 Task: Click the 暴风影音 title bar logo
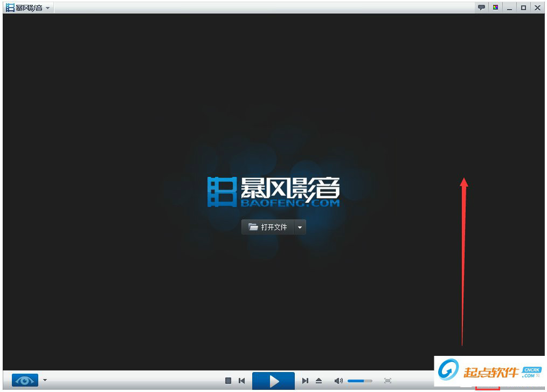click(24, 8)
